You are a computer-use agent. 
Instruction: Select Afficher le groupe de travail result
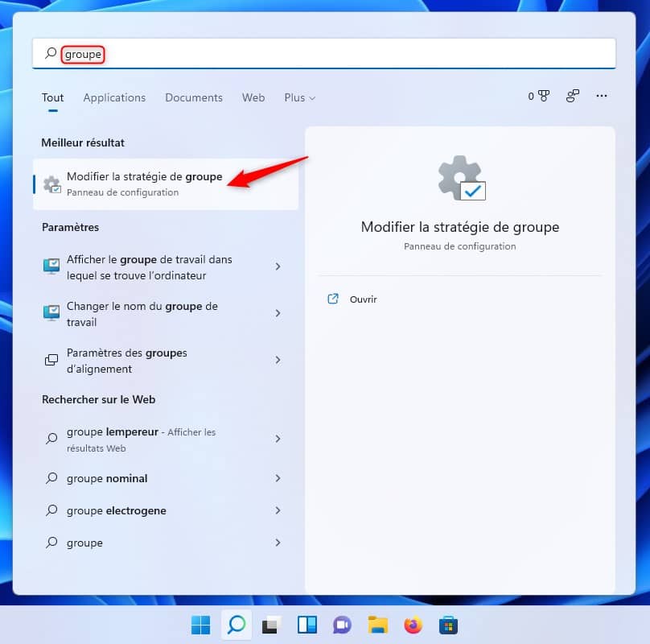166,267
